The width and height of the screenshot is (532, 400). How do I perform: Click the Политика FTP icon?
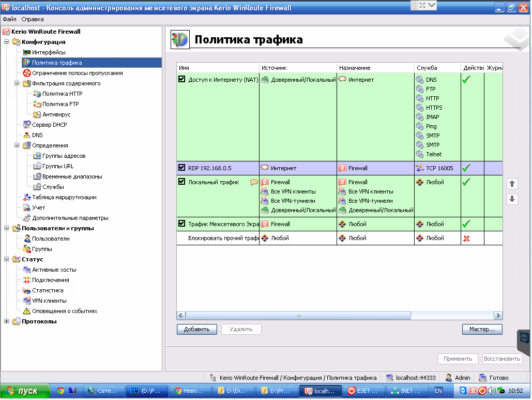tap(37, 104)
